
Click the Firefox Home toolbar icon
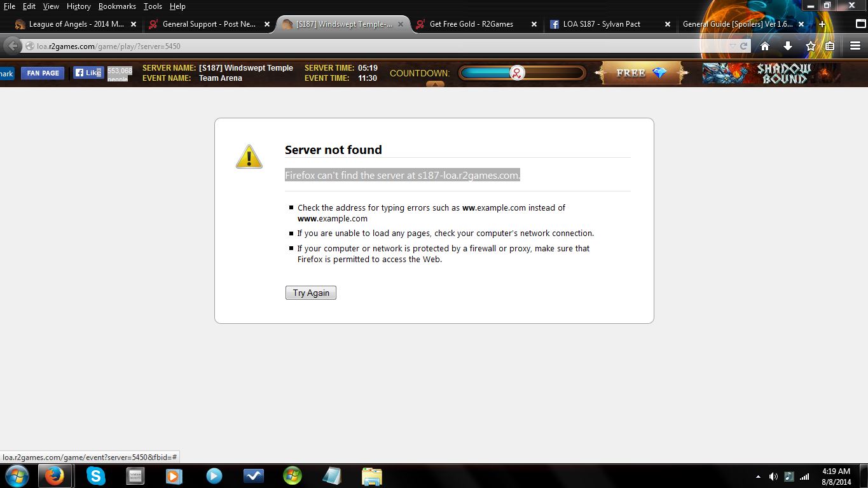765,46
